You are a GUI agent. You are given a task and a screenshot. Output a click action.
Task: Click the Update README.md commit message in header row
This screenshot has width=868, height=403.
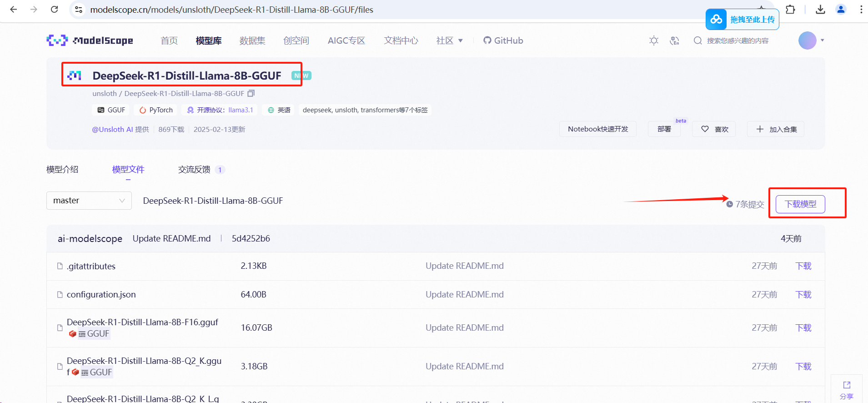pos(171,238)
